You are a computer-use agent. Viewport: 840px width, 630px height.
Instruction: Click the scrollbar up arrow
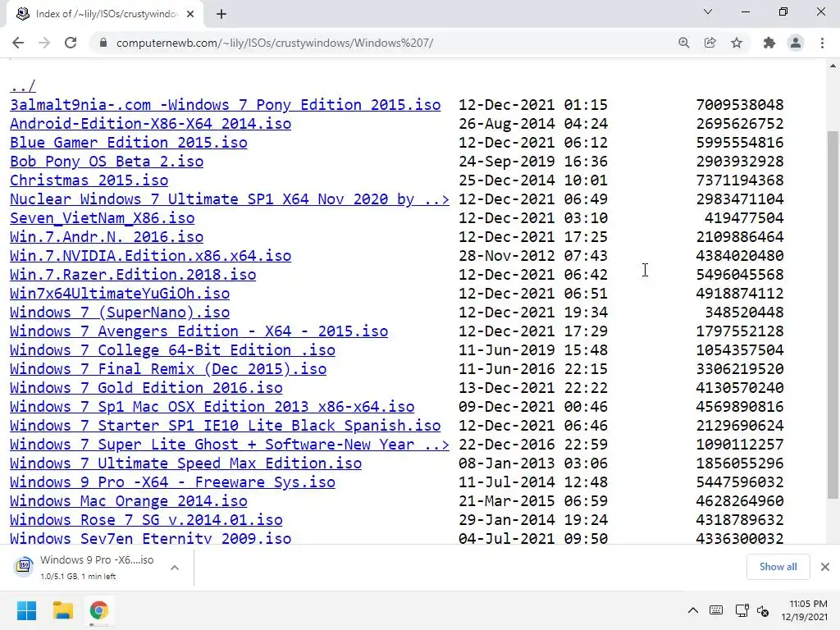pos(833,66)
